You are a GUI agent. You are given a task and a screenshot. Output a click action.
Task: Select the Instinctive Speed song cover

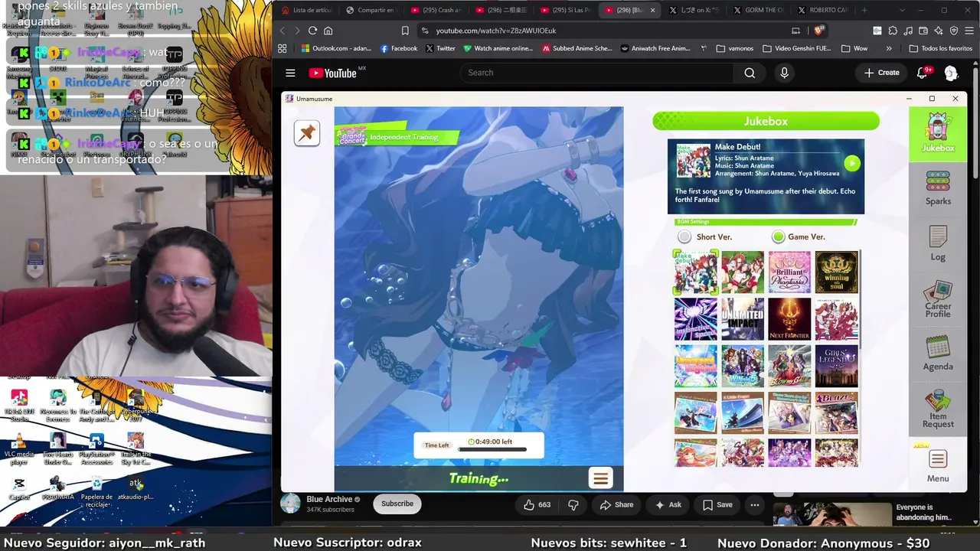tap(696, 319)
